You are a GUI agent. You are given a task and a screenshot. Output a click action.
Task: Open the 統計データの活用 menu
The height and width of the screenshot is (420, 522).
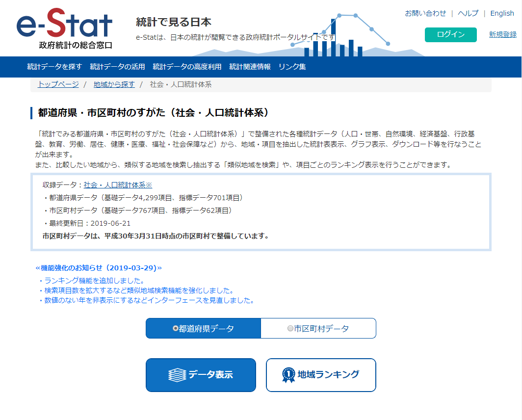coord(117,67)
